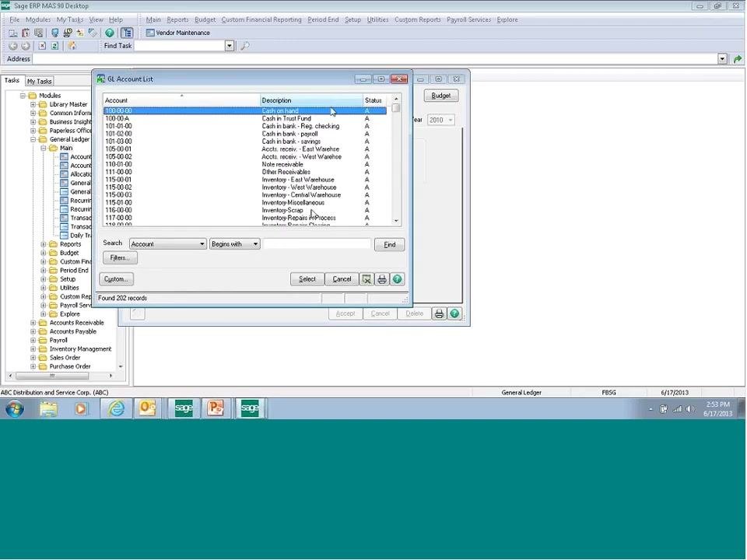The height and width of the screenshot is (560, 747).
Task: Click printer icon in the background maintenance window
Action: tap(439, 313)
